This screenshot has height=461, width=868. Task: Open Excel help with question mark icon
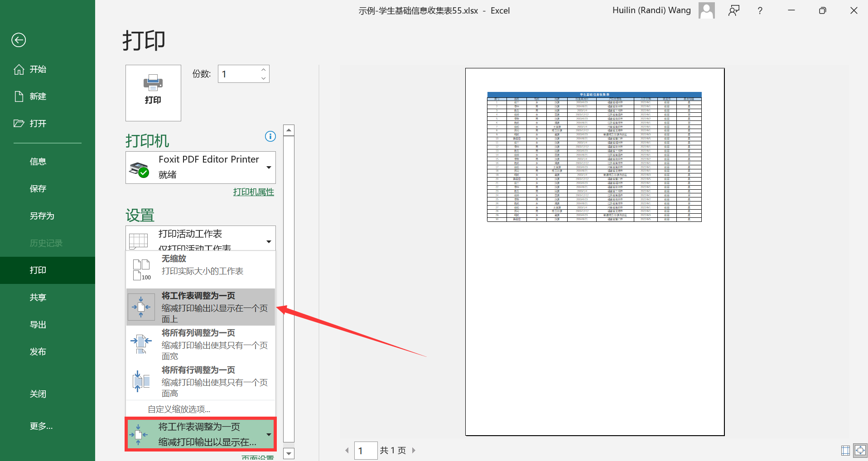(x=760, y=10)
